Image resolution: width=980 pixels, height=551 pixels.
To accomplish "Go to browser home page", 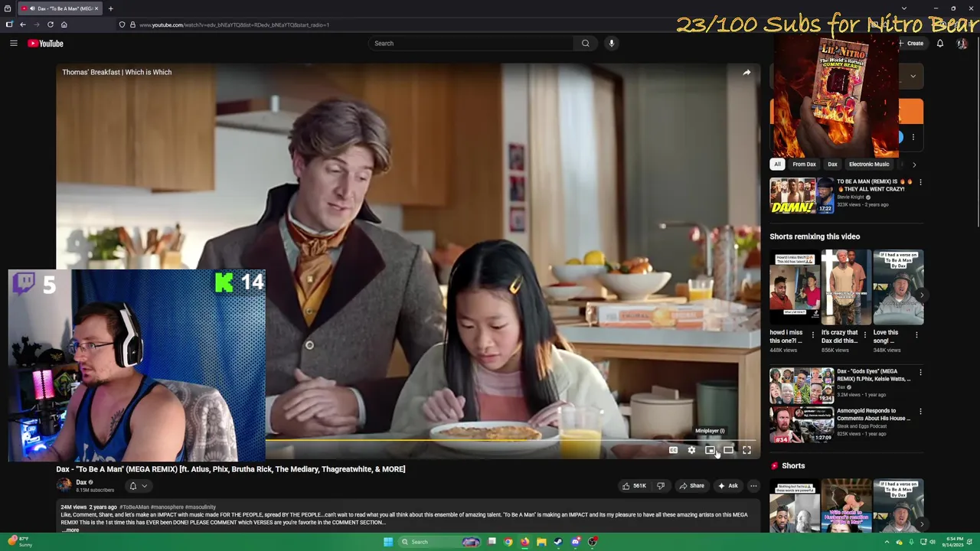I will [64, 24].
